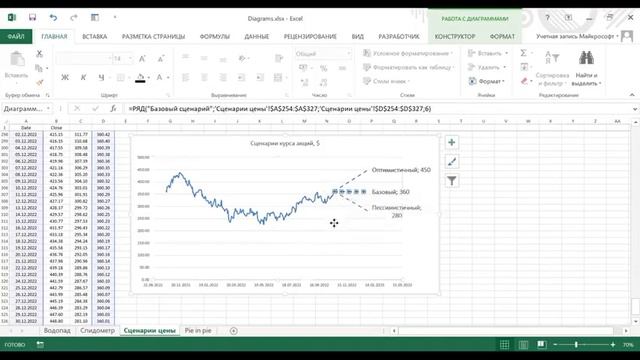Expand the formula bar
The width and height of the screenshot is (640, 360).
pos(635,109)
